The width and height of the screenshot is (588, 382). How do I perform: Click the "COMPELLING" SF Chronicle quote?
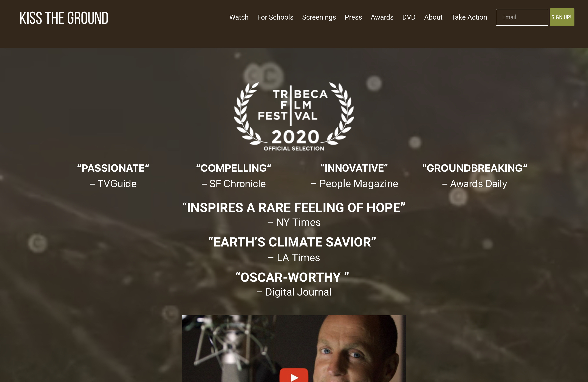[234, 176]
